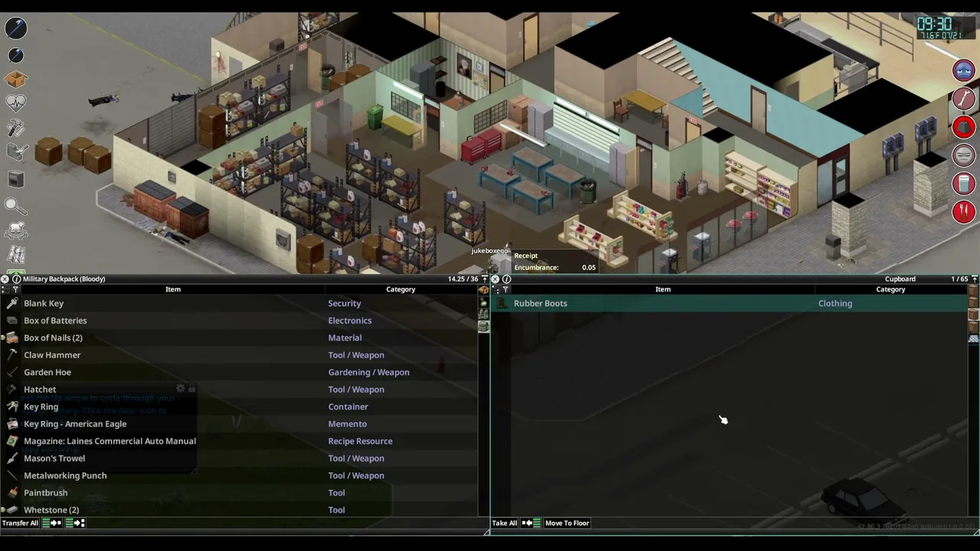Toggle expand-all icon in backpack panel header

[x=5, y=289]
